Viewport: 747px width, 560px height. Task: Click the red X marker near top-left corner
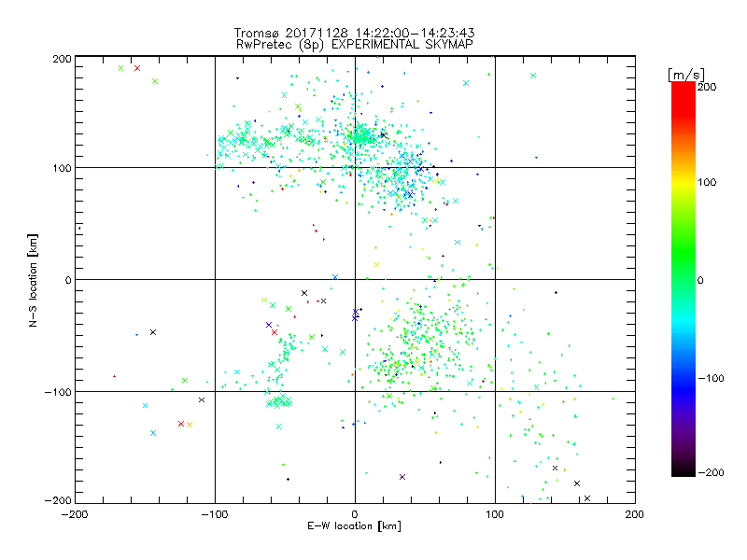(x=137, y=68)
